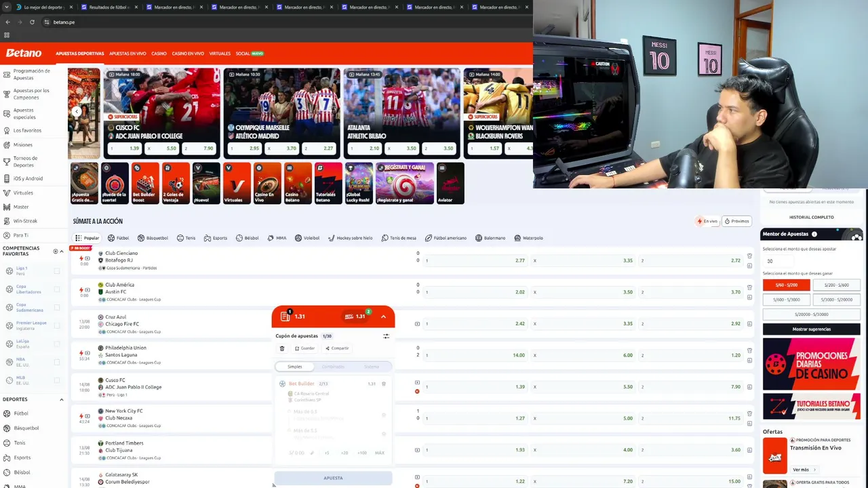Select the Voleibol sport filter
The image size is (868, 488).
tap(307, 238)
